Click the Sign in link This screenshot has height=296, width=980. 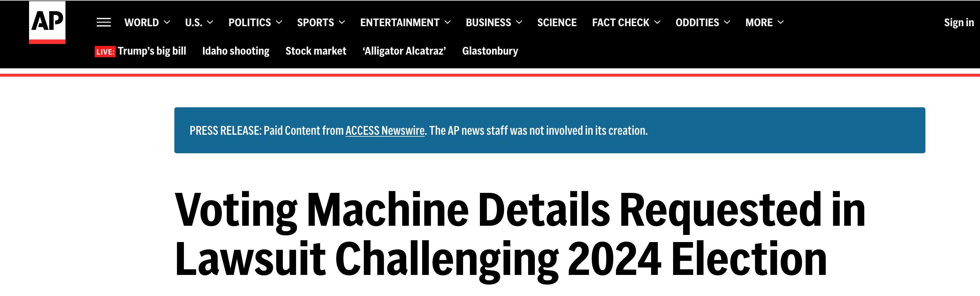959,22
